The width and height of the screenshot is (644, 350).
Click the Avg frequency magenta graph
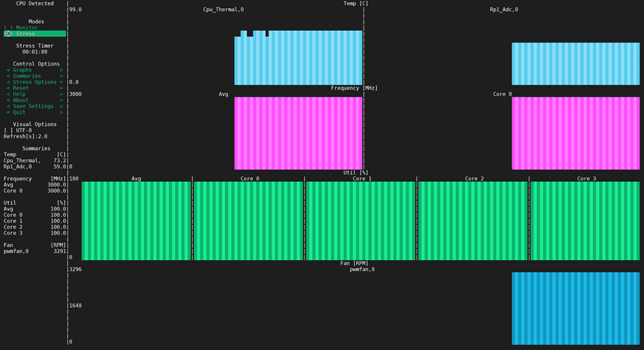click(298, 133)
